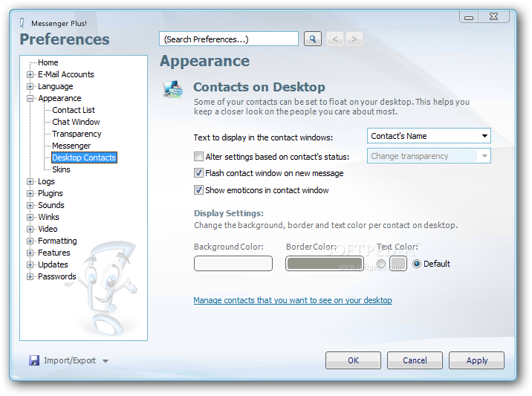Expand the Formatting tree node
This screenshot has height=396, width=532.
click(30, 241)
